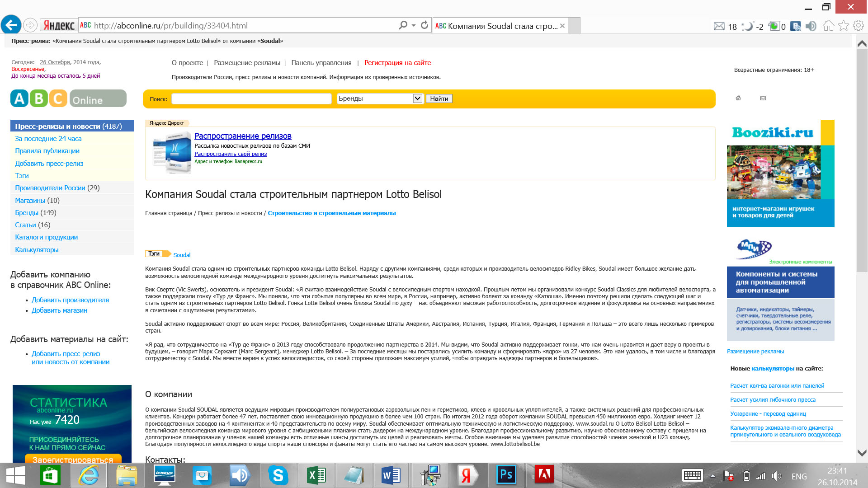Open За последние 24 часа sidebar item
This screenshot has height=488, width=868.
(x=48, y=139)
